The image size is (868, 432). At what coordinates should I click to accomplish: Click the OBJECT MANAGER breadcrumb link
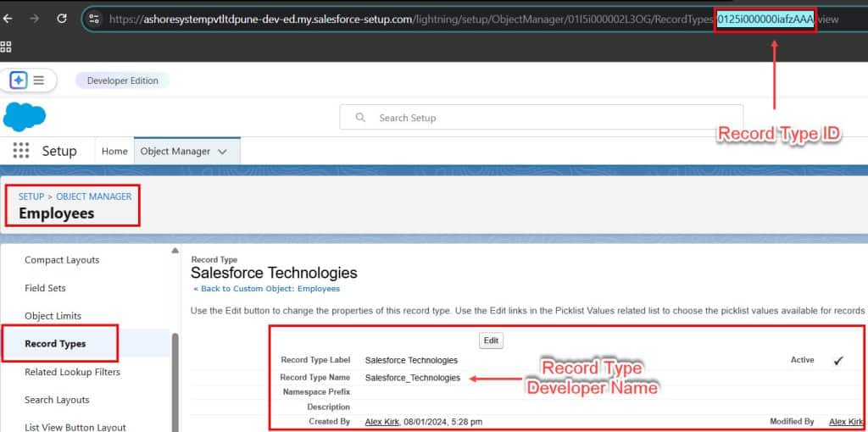[94, 197]
